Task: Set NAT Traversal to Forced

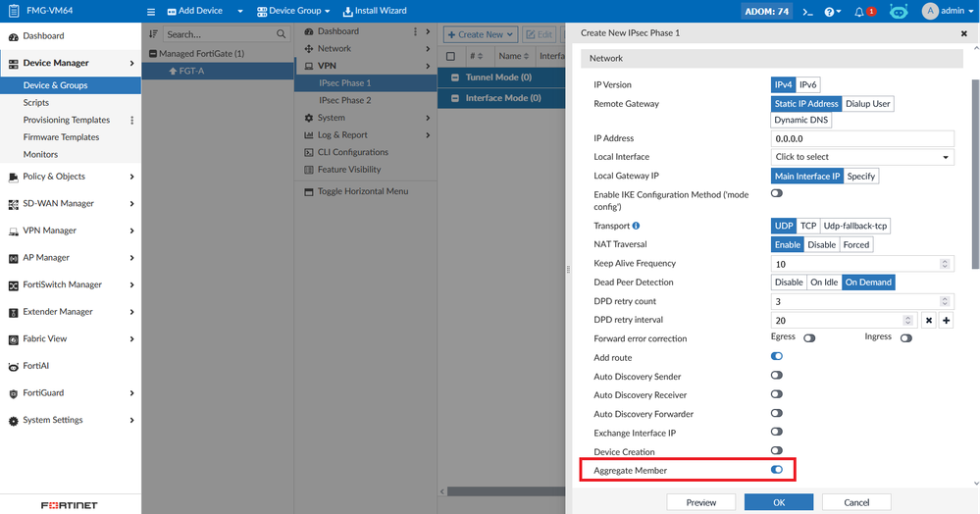Action: click(856, 245)
